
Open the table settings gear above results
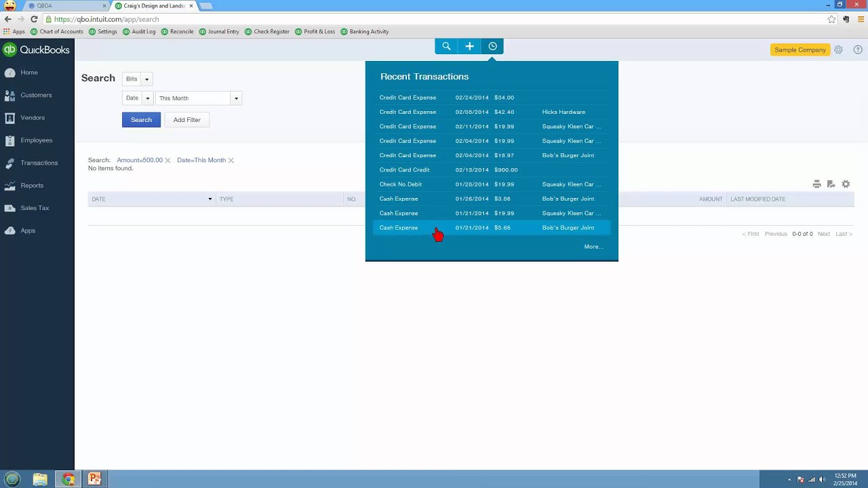846,184
